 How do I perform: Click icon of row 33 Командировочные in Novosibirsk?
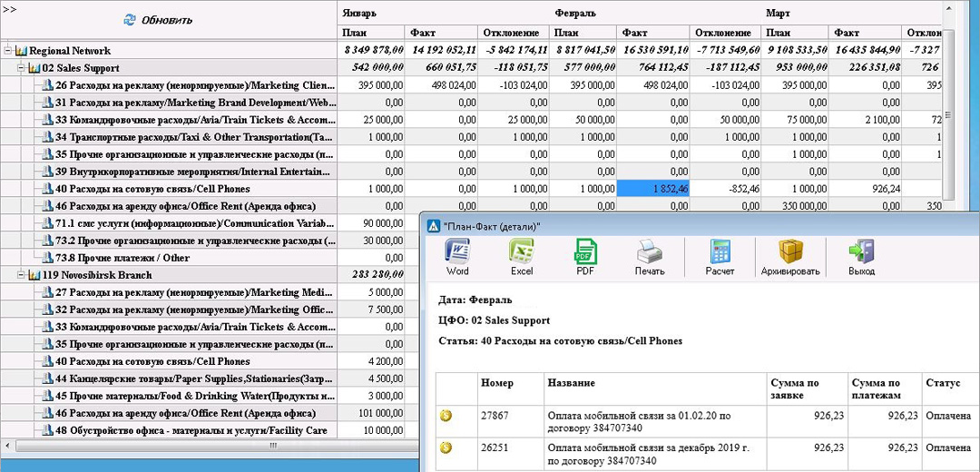(x=48, y=327)
